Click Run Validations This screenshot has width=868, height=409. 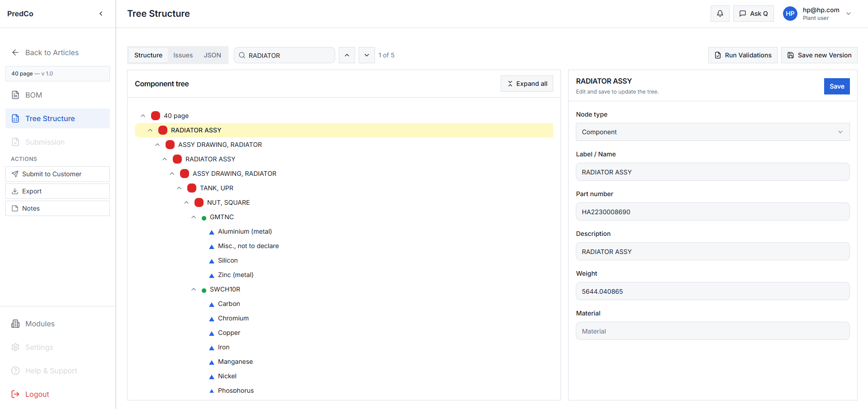tap(743, 55)
